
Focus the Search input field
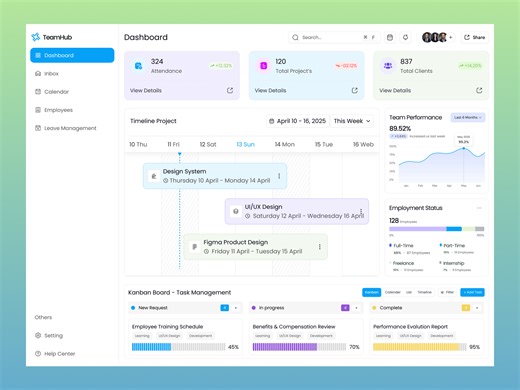point(334,37)
